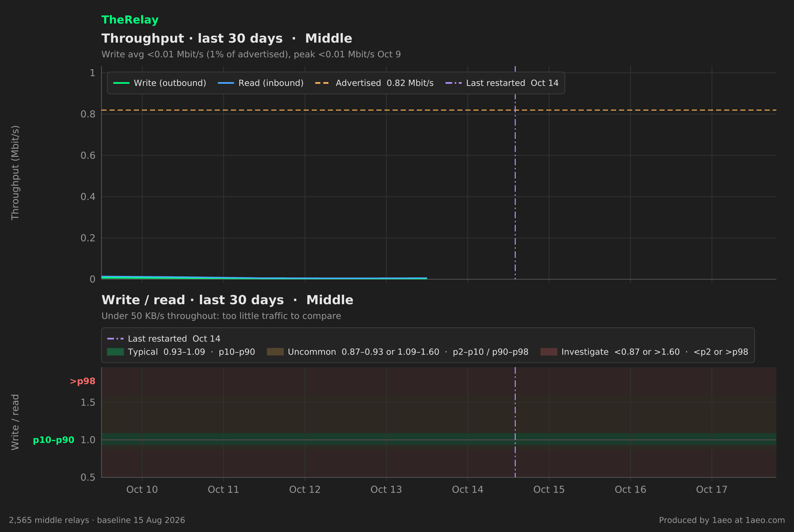Click the 'Write (outbound)' legend label
The height and width of the screenshot is (532, 794).
pyautogui.click(x=170, y=83)
